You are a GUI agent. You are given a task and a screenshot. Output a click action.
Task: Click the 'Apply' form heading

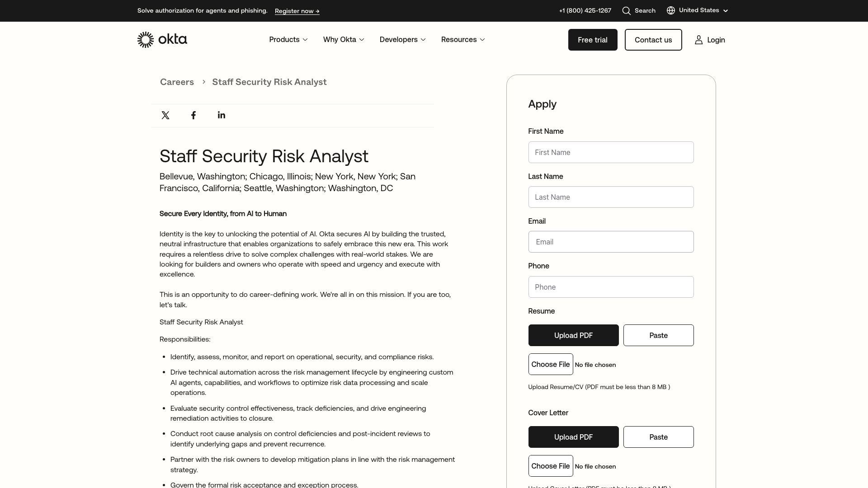click(x=542, y=104)
